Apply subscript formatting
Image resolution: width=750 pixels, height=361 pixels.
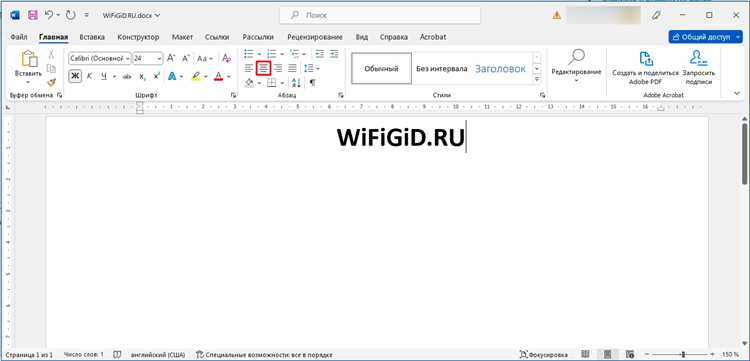click(x=142, y=77)
